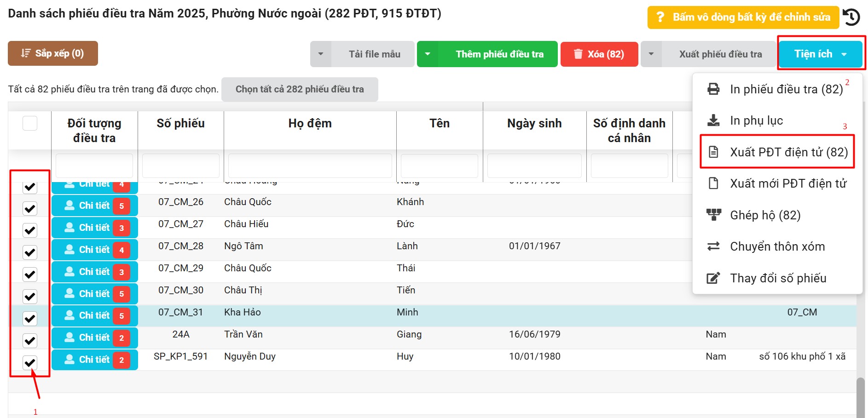Image resolution: width=868 pixels, height=418 pixels.
Task: Click the blank file icon for Xuất mới PĐT
Action: [713, 183]
